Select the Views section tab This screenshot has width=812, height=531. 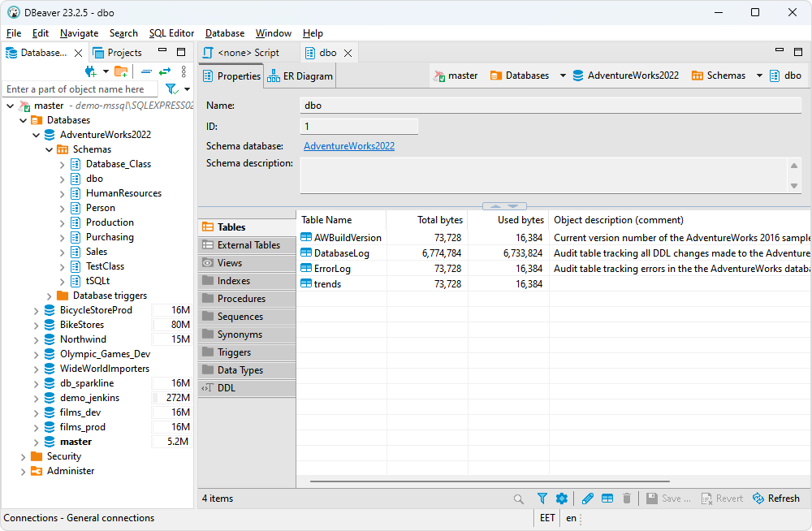coord(247,263)
